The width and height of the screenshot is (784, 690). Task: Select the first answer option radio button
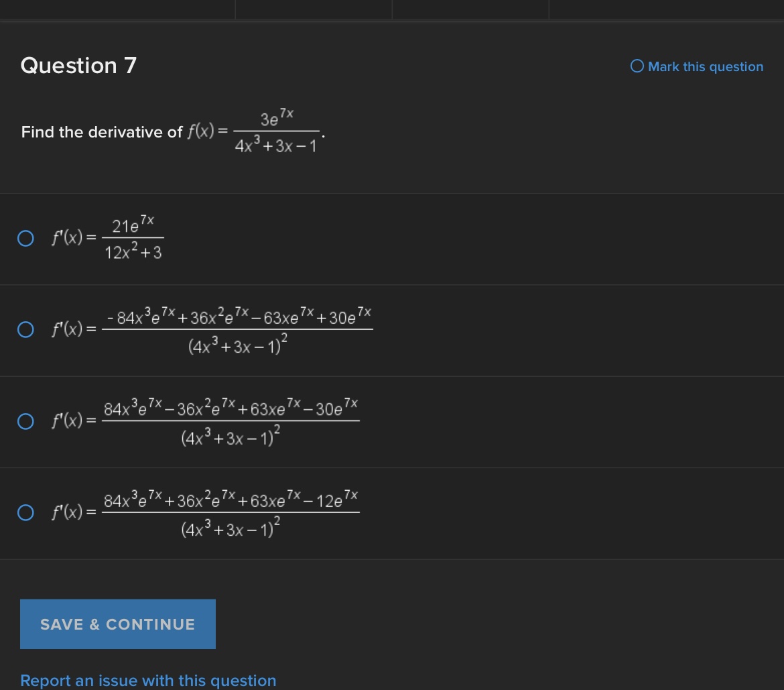tap(25, 237)
